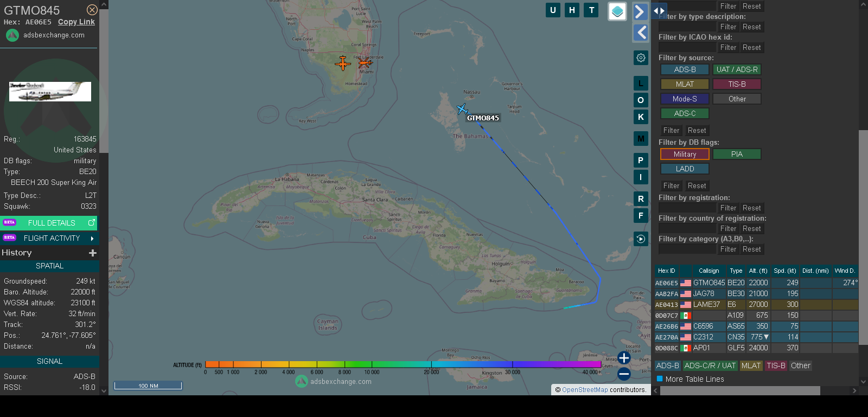868x417 pixels.
Task: Click the R map option button
Action: click(641, 199)
